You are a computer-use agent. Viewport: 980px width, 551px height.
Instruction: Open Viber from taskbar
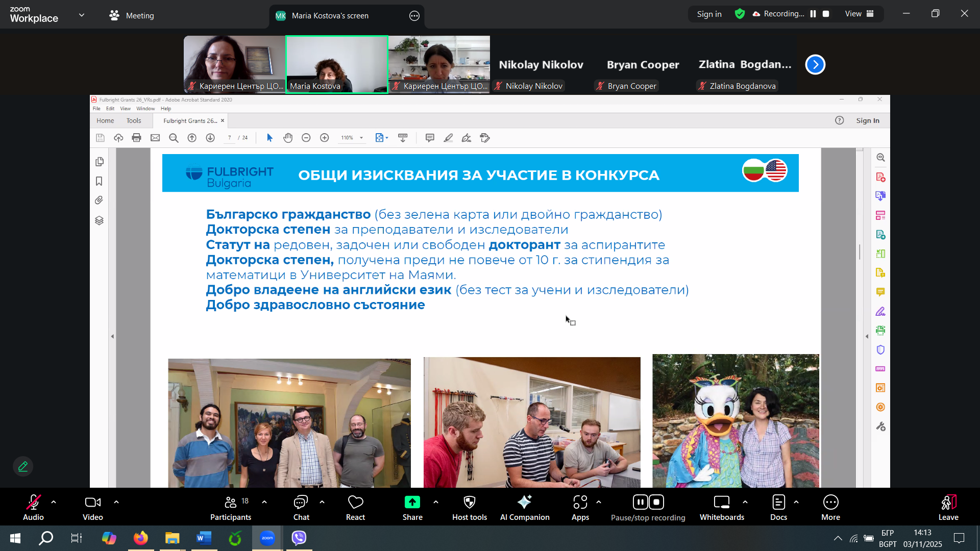tap(299, 538)
